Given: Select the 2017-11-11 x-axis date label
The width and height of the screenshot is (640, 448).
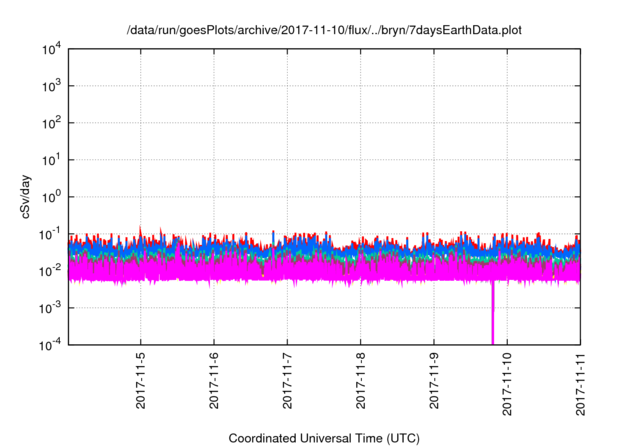Looking at the screenshot, I should coord(580,384).
